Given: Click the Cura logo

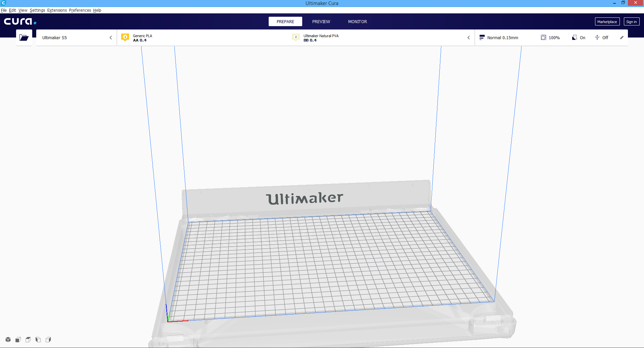Looking at the screenshot, I should coord(20,21).
